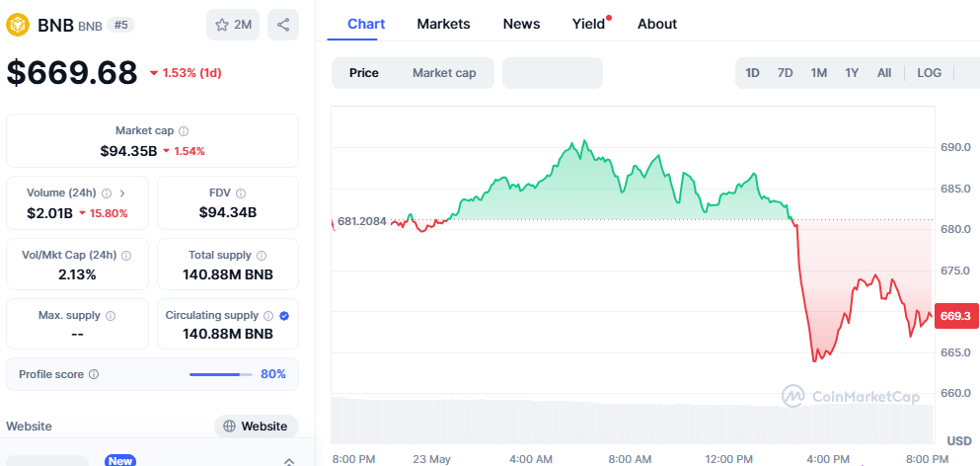Set chart range to 1Y

click(x=852, y=73)
